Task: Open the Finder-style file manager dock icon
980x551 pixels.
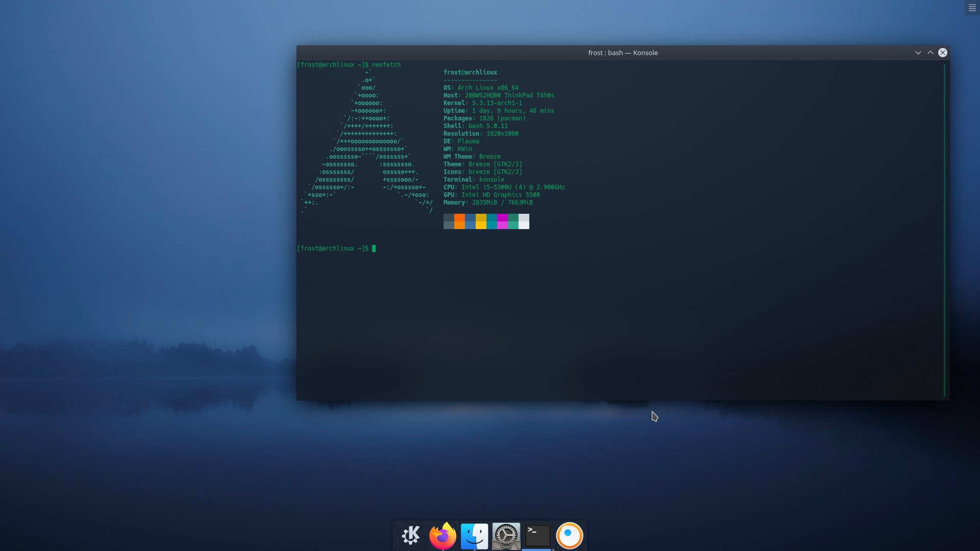Action: click(474, 536)
